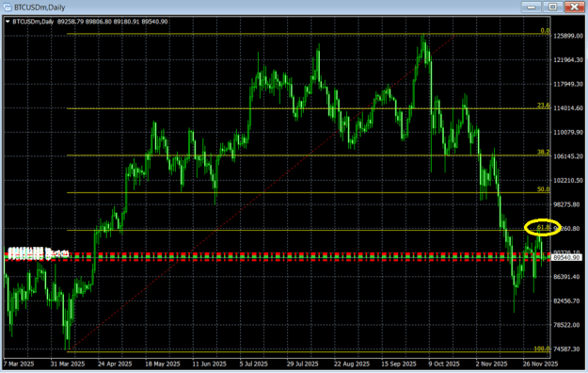Click the 26 Nov 2025 date label
The image size is (588, 373).
coord(540,364)
